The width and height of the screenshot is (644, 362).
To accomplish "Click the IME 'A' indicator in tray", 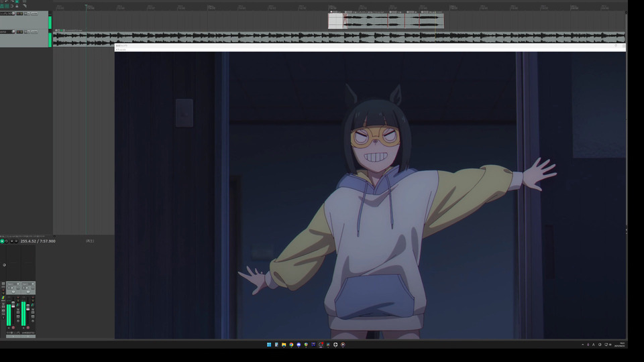I will tap(594, 345).
